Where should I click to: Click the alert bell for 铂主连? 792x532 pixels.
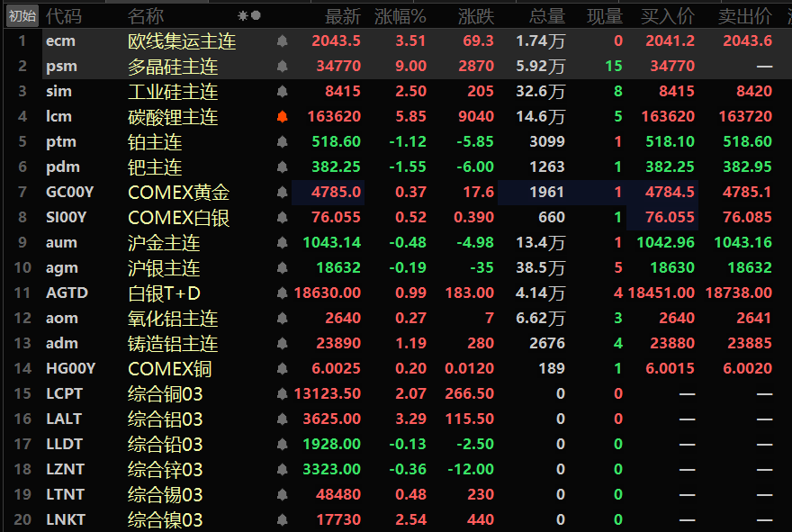pos(283,142)
